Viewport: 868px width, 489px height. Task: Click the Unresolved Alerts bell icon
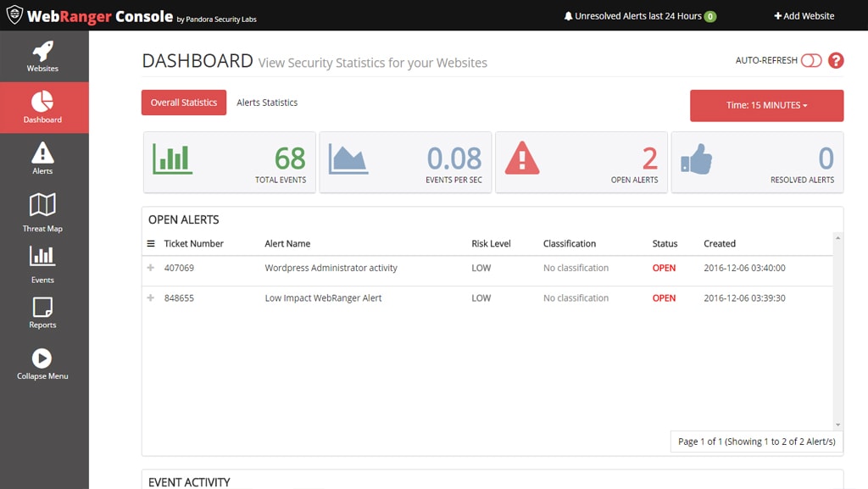[x=568, y=16]
